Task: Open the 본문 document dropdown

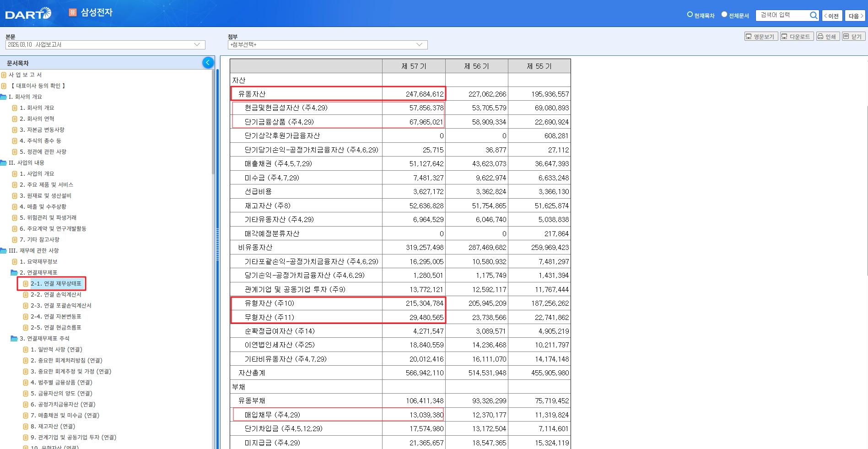Action: pyautogui.click(x=105, y=45)
